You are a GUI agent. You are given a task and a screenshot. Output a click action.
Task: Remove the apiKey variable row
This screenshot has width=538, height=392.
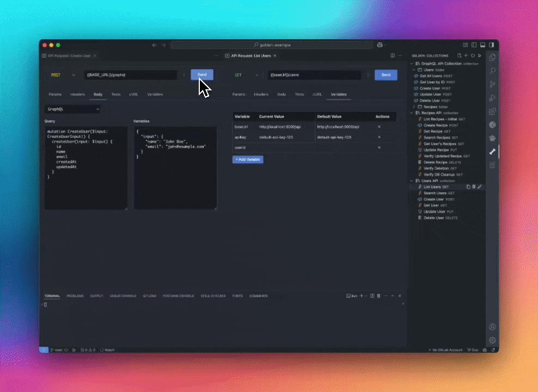379,137
